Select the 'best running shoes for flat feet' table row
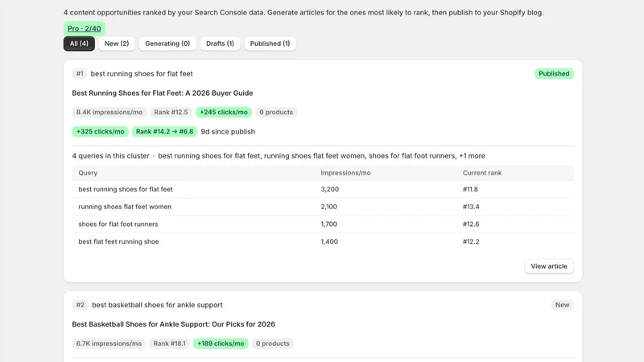644x362 pixels. click(323, 189)
